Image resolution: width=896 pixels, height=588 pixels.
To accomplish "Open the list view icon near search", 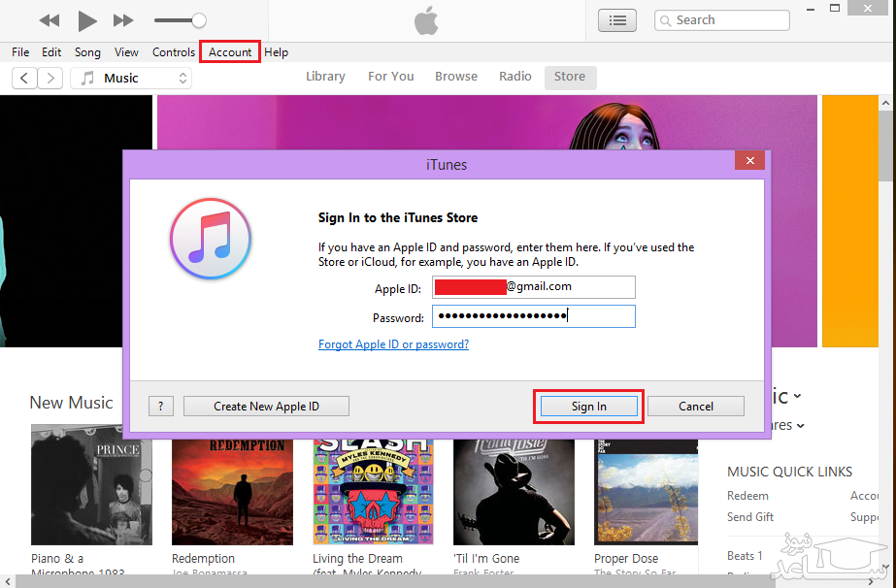I will pos(617,19).
